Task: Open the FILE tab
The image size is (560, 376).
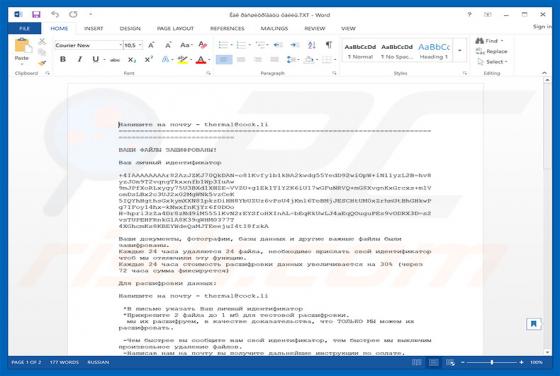Action: click(x=24, y=29)
